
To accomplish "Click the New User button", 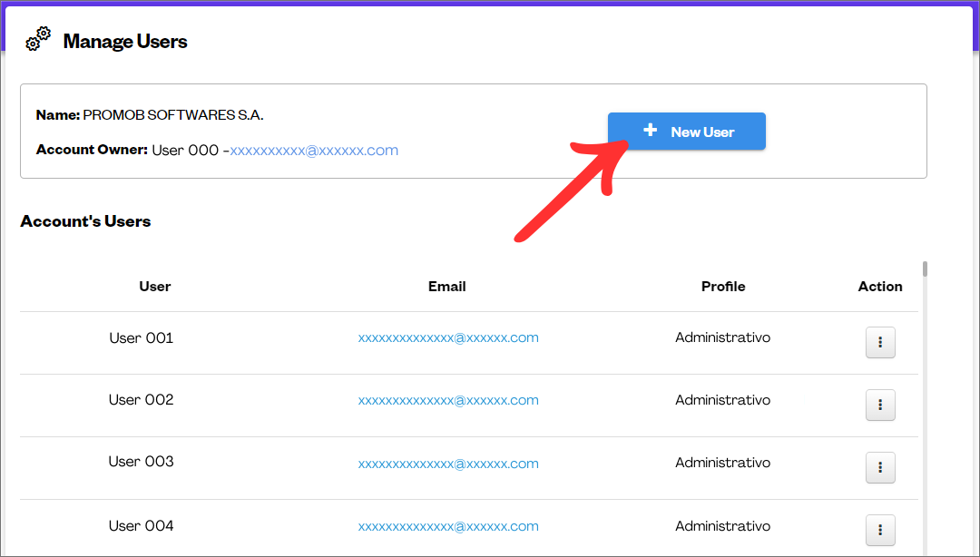I will 687,132.
